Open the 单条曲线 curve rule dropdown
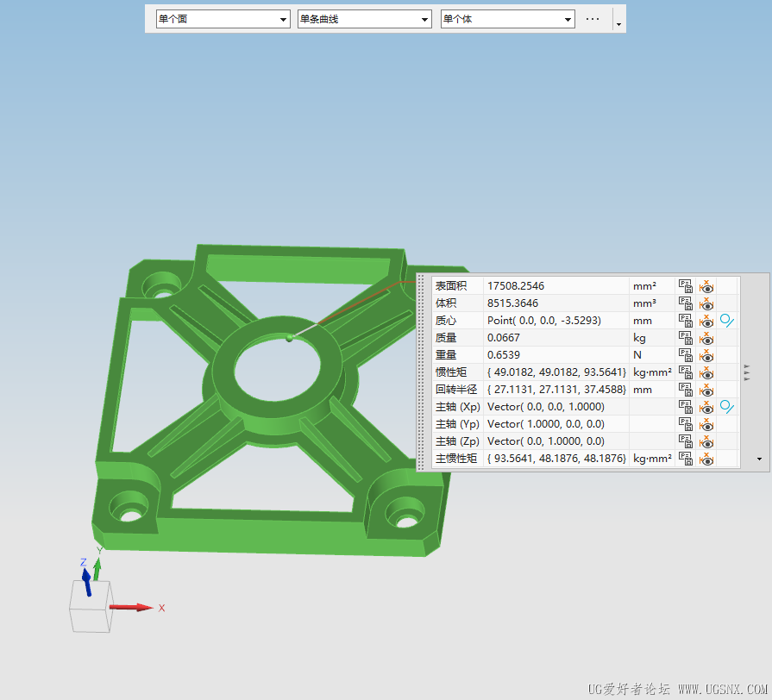The height and width of the screenshot is (700, 772). 364,19
